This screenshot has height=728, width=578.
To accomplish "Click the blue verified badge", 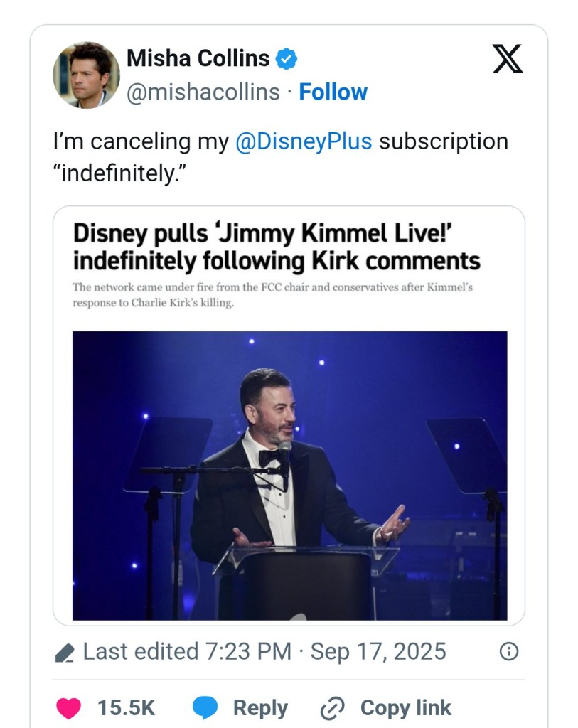I will (286, 59).
